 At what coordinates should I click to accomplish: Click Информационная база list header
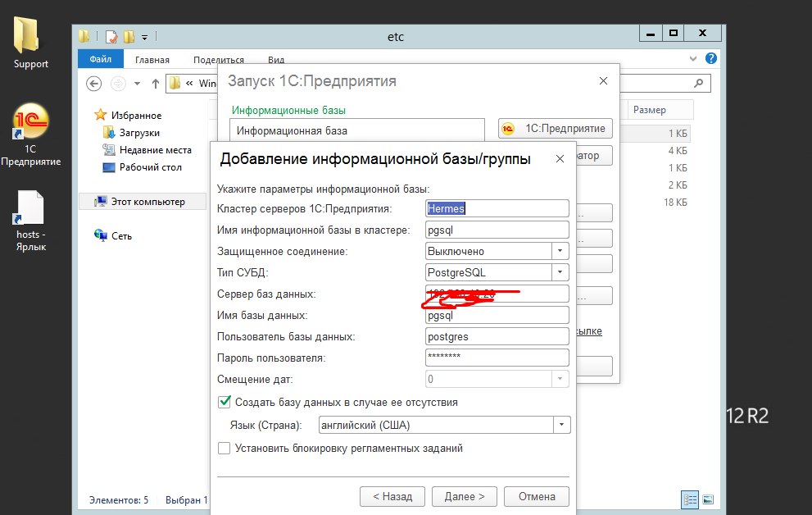coord(356,130)
